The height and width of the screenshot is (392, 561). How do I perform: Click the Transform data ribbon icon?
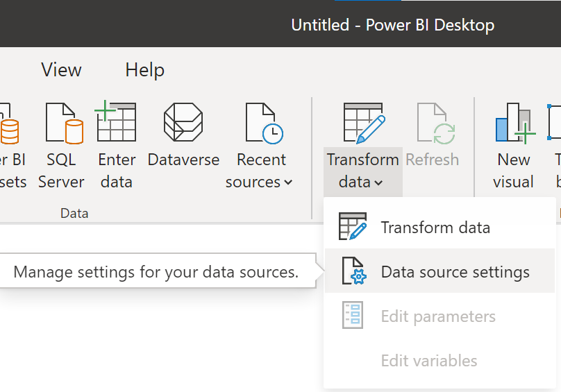[364, 123]
